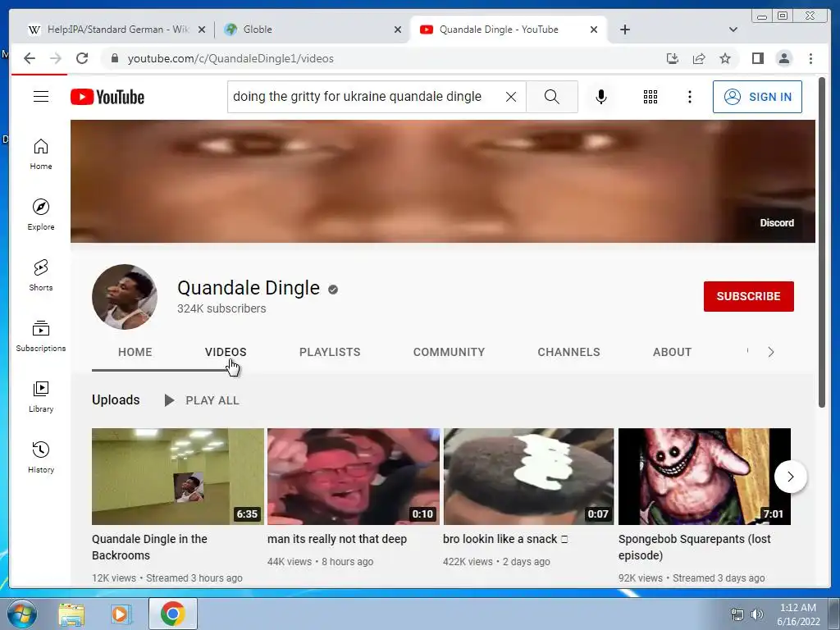Open Library in the sidebar

(x=41, y=396)
